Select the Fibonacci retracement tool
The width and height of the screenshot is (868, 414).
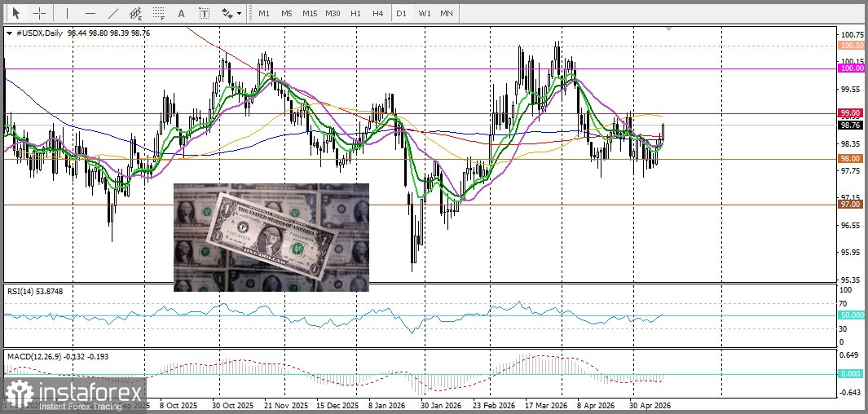[x=160, y=13]
